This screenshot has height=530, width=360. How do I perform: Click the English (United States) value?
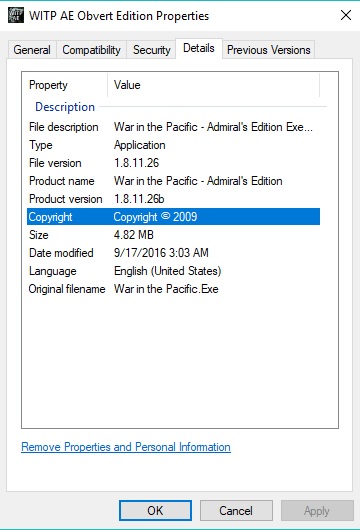click(x=168, y=271)
